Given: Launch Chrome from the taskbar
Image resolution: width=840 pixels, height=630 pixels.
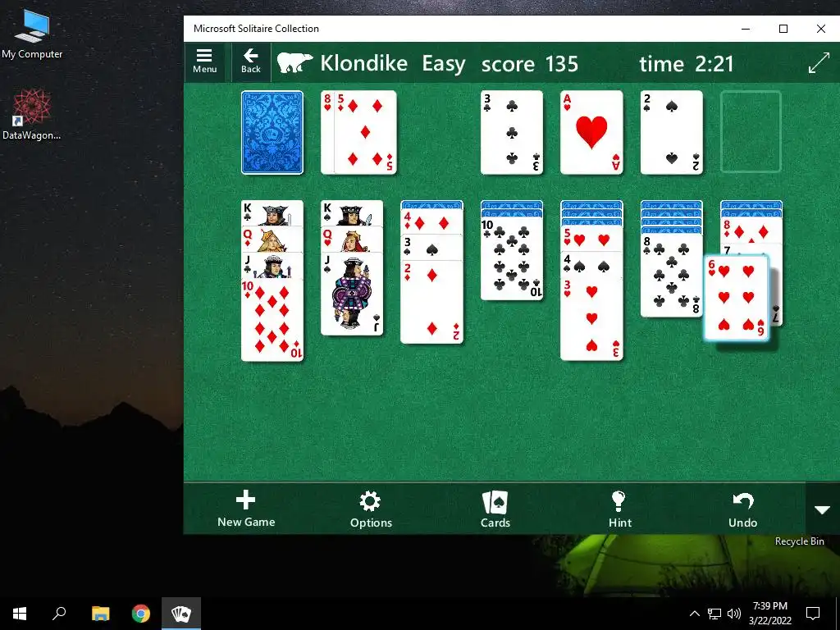Looking at the screenshot, I should (x=141, y=614).
